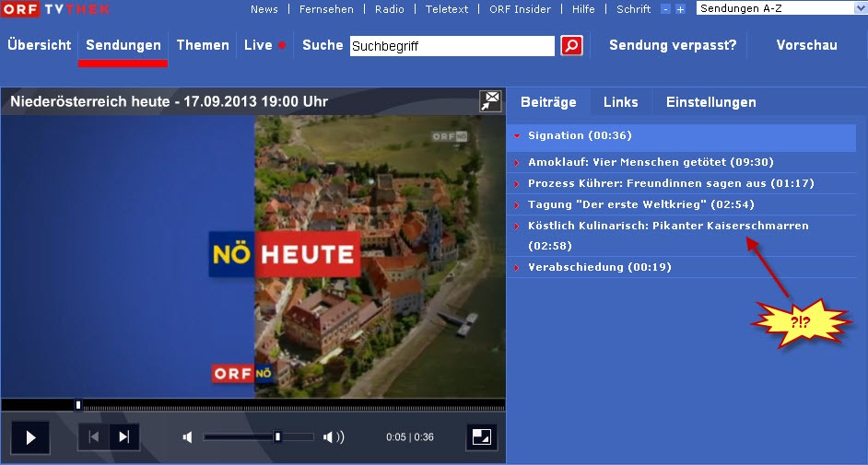Share video via envelope icon
Image resolution: width=868 pixels, height=465 pixels.
point(490,100)
